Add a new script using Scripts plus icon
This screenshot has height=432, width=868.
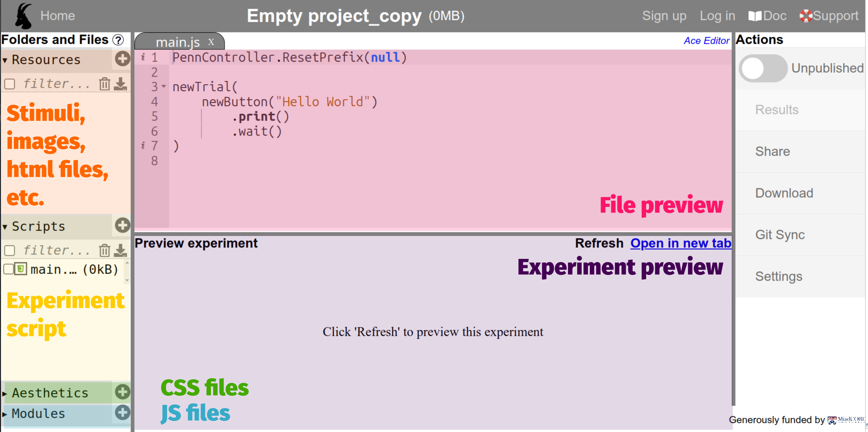point(122,226)
